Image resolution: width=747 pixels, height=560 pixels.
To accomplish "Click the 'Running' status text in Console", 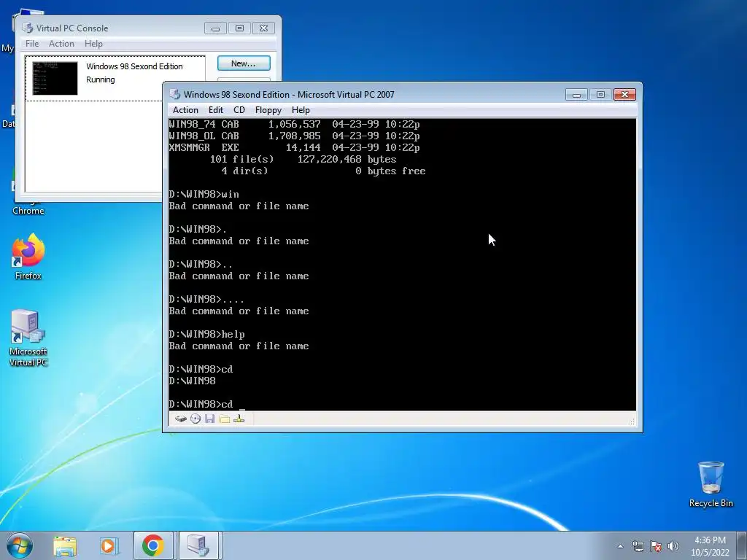I will tap(101, 79).
